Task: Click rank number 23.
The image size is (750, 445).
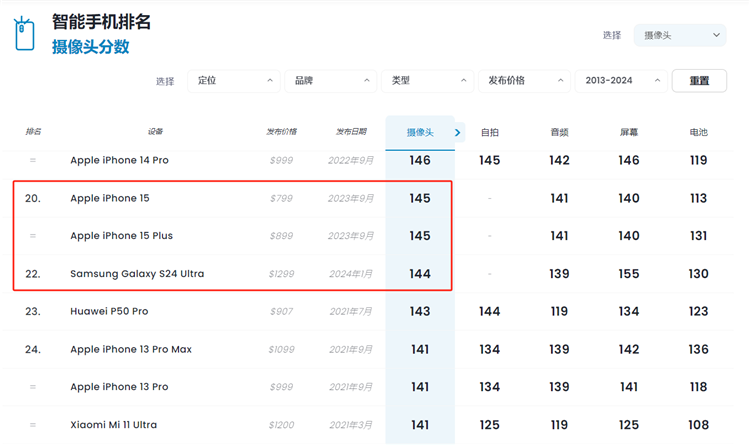Action: tap(33, 312)
